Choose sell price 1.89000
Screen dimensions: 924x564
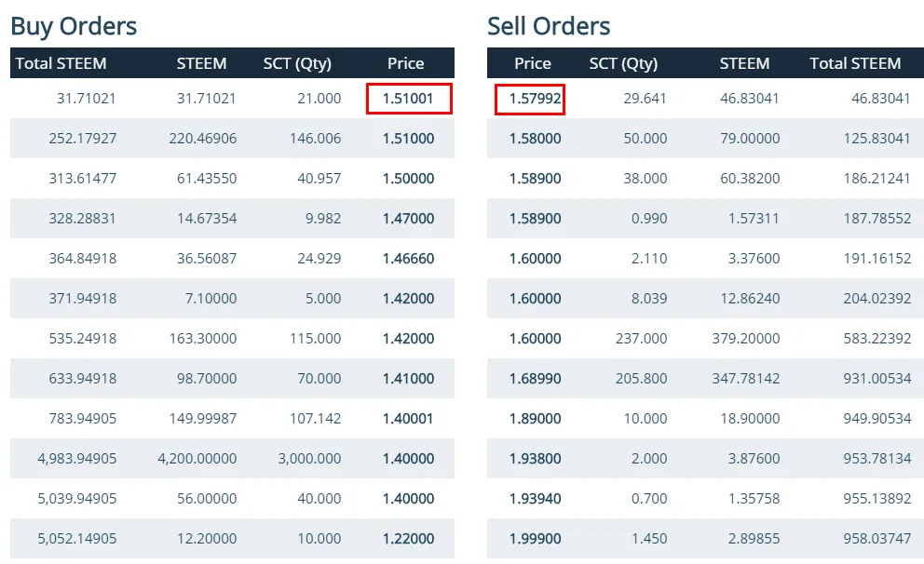[x=535, y=419]
